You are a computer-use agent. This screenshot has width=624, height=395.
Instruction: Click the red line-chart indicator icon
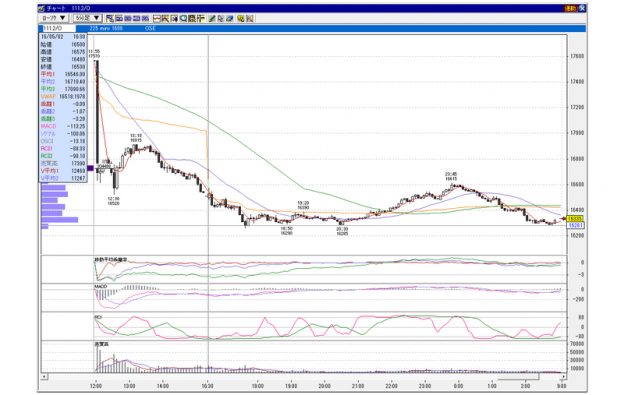(x=156, y=18)
